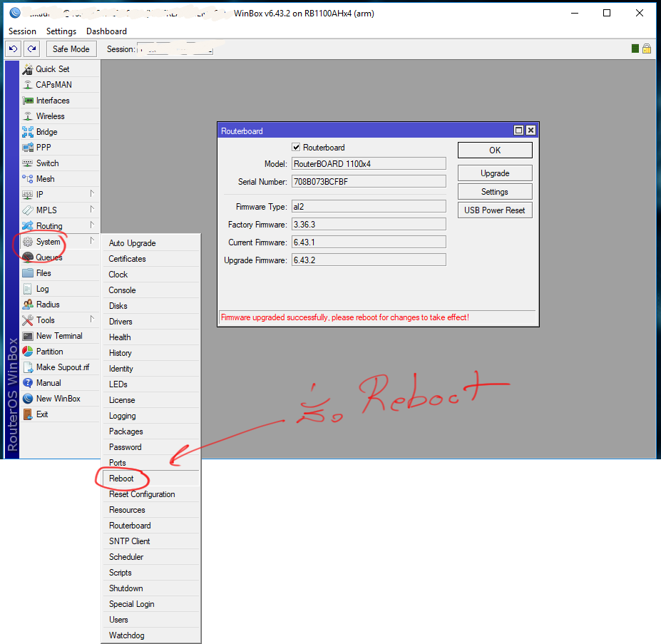Select Watchdog in System submenu
The image size is (661, 644).
tap(151, 635)
